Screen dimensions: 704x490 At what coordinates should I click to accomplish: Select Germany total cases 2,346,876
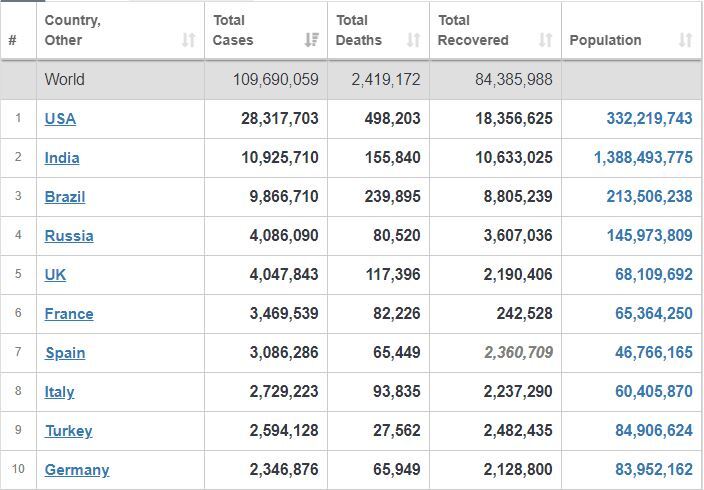(x=284, y=470)
